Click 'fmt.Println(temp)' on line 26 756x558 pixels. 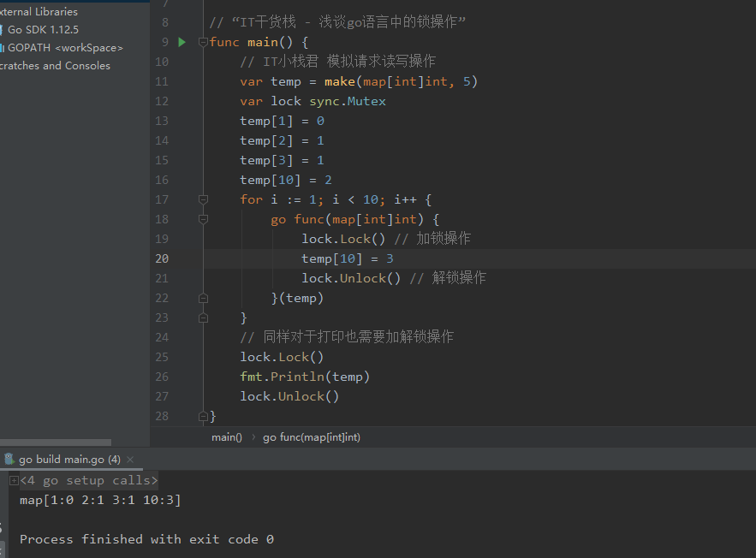coord(305,377)
